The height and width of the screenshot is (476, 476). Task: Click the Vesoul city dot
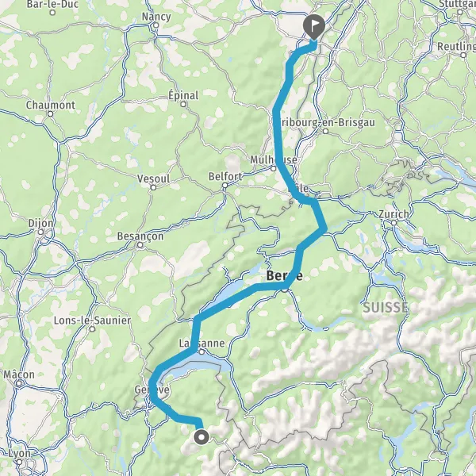(x=154, y=187)
